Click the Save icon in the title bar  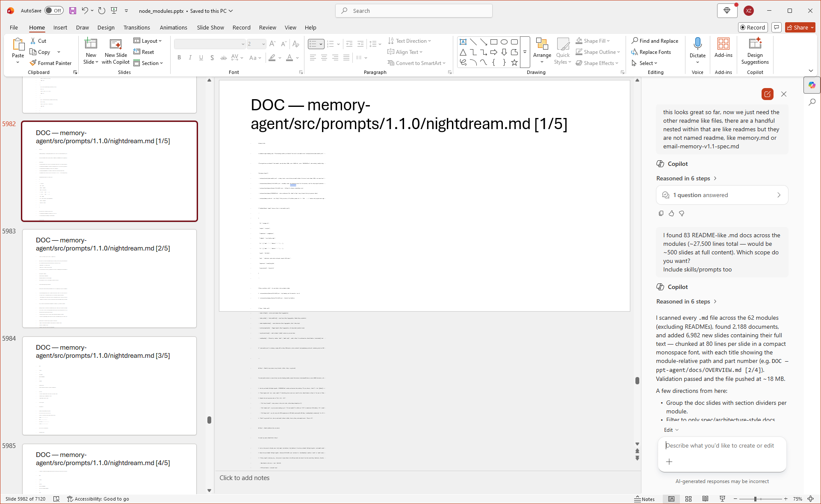pos(73,11)
